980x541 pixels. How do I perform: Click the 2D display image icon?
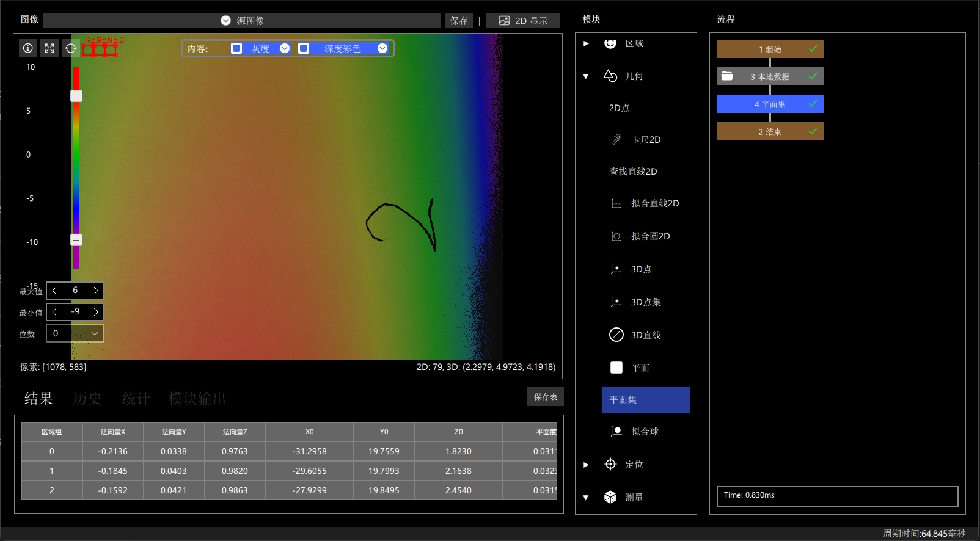click(x=504, y=21)
